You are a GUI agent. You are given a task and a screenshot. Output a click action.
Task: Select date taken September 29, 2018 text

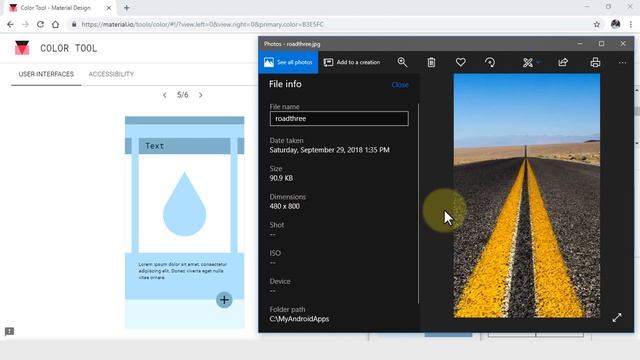(x=329, y=150)
